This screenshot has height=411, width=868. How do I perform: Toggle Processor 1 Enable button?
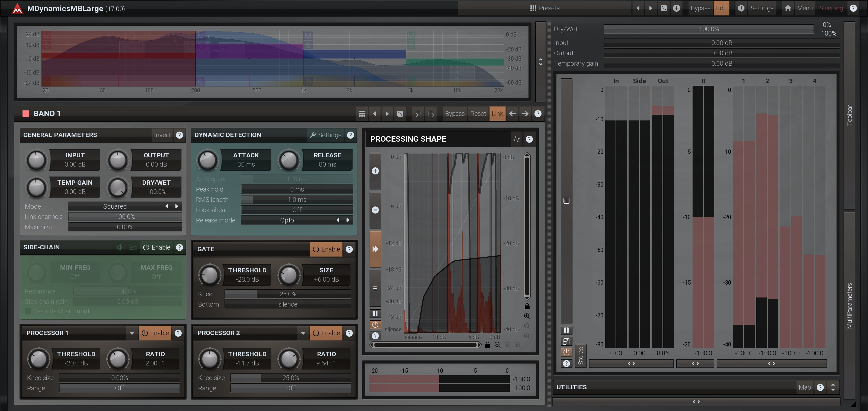point(155,333)
